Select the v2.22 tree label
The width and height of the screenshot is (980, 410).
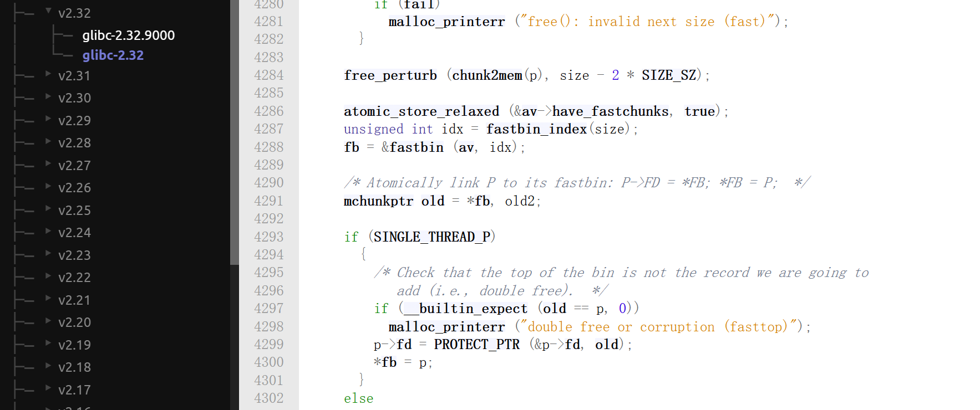74,278
